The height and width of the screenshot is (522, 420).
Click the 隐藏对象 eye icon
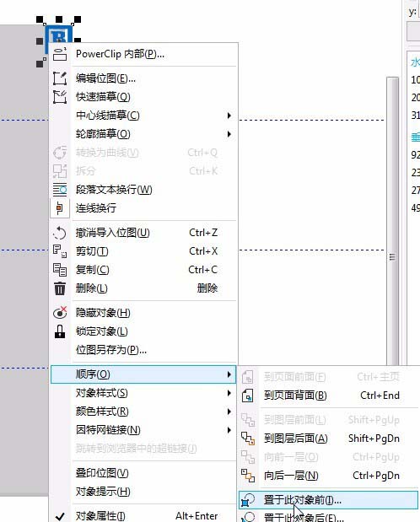[60, 313]
